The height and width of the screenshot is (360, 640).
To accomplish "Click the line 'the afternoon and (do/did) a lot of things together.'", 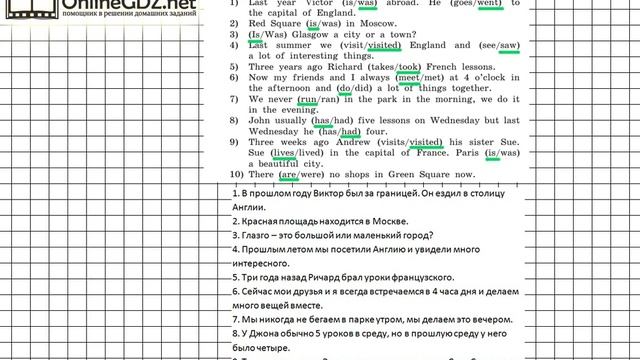I will [370, 88].
